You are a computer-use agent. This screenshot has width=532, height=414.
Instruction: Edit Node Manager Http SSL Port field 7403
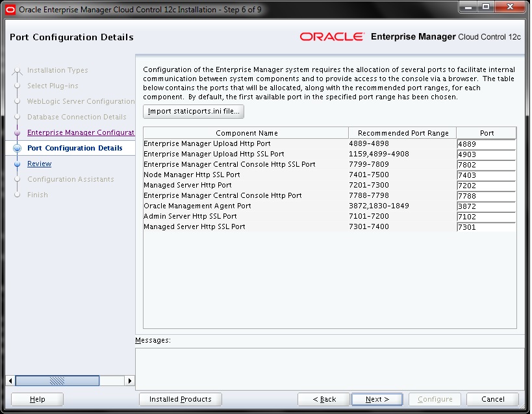click(486, 175)
